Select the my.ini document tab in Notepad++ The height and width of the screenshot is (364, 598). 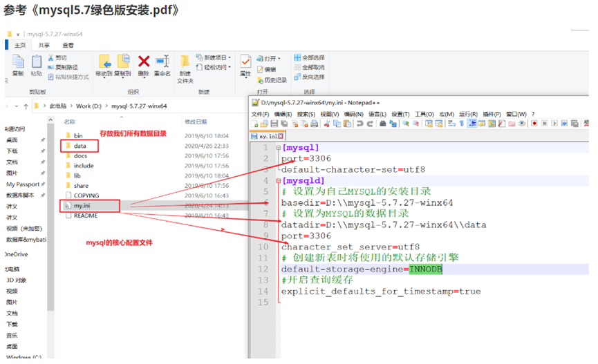[268, 136]
